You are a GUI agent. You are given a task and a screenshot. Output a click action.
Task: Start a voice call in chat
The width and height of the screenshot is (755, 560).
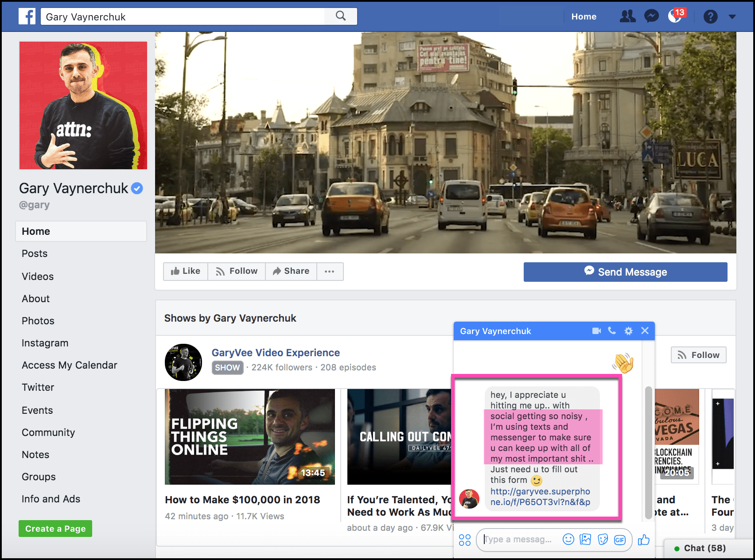(x=612, y=331)
